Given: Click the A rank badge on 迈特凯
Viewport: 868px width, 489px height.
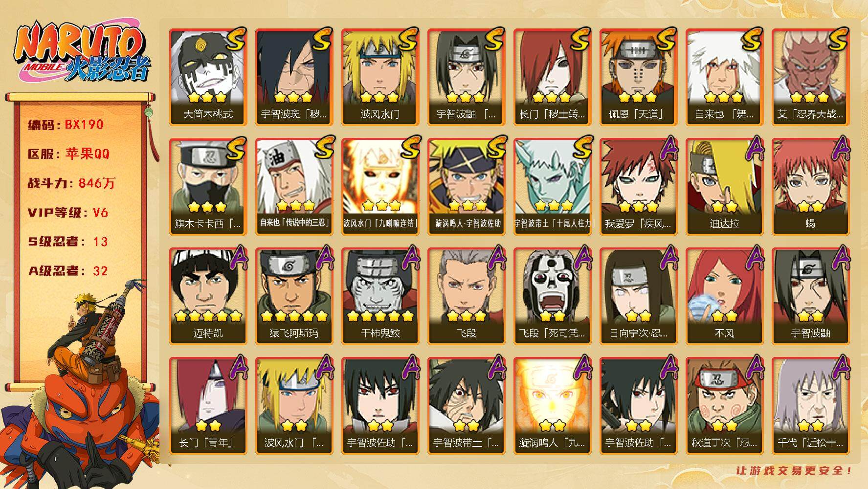Looking at the screenshot, I should pyautogui.click(x=236, y=259).
